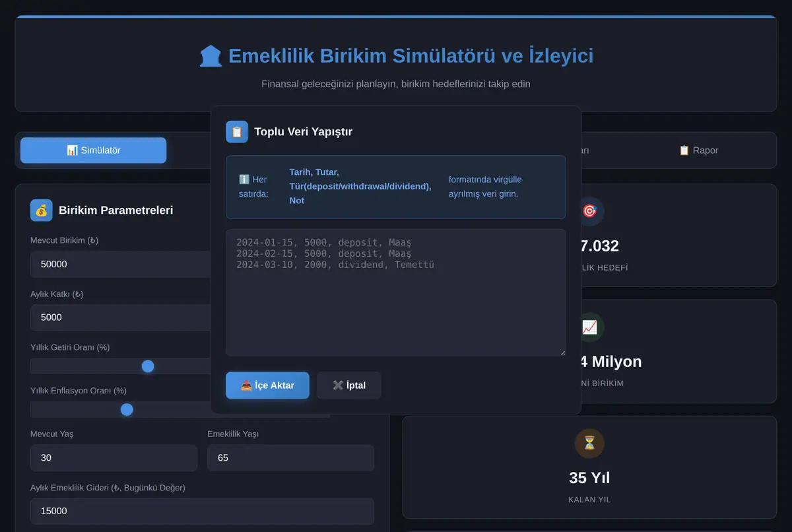The height and width of the screenshot is (532, 792).
Task: Click the 'Toplu Veri Yapıştır' dialog title
Action: click(x=304, y=132)
